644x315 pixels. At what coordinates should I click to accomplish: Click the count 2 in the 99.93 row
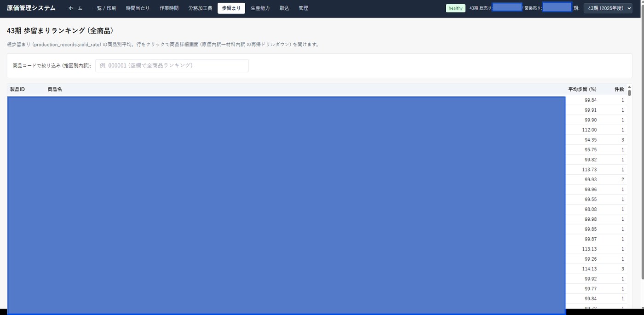pos(623,179)
